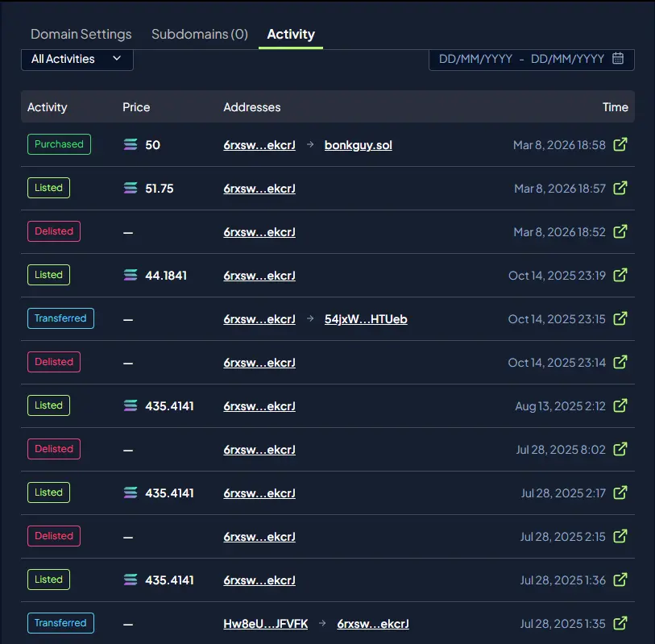
Task: Click Transferred badge dated Oct 14, 2025 23:15
Action: pos(60,318)
